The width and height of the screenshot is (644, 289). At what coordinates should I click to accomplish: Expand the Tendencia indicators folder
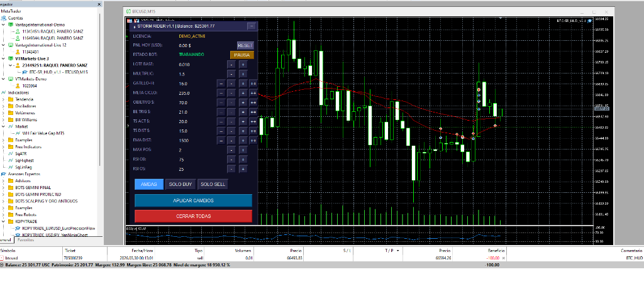pyautogui.click(x=3, y=99)
